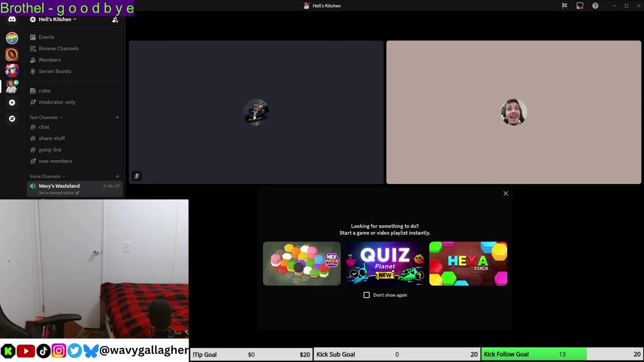
Task: Click the @wavygallagher handle text
Action: coord(144,350)
